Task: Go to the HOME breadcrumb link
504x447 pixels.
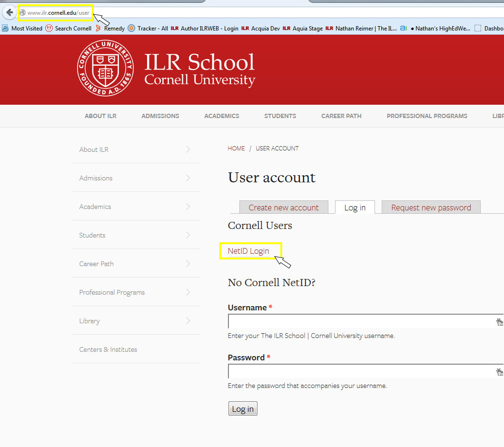Action: click(x=236, y=148)
